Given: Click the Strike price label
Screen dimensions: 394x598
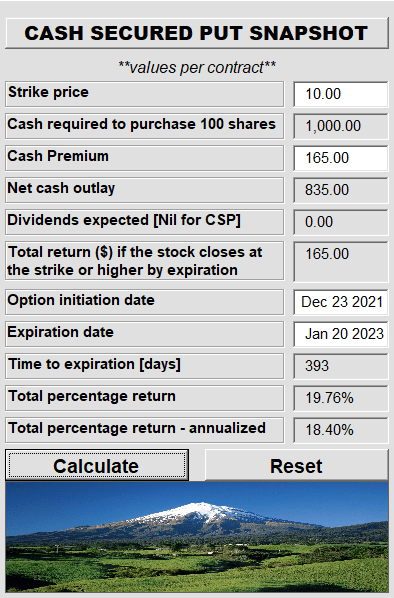Looking at the screenshot, I should (x=48, y=92).
